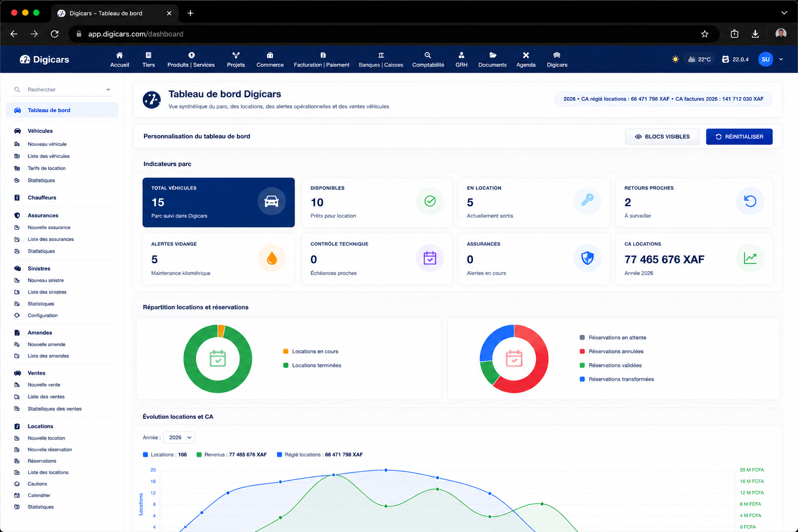This screenshot has width=798, height=532.
Task: Open the SU user avatar menu
Action: click(765, 59)
